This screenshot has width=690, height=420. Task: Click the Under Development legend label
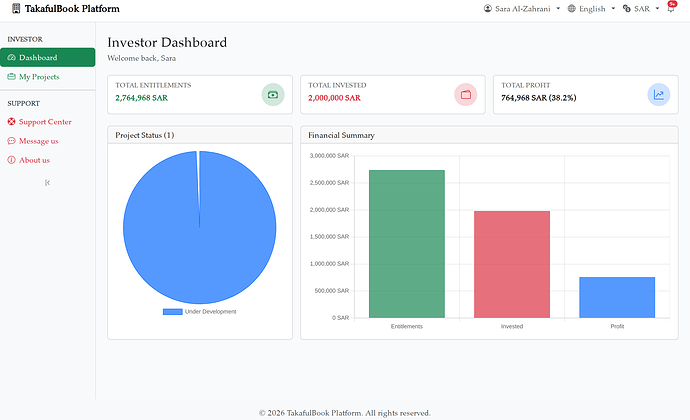[x=210, y=312]
